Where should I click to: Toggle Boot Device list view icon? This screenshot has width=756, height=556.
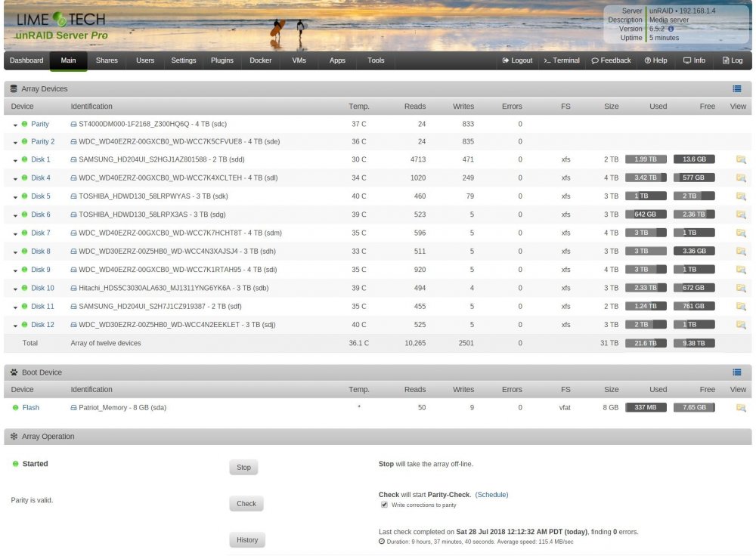pos(736,372)
